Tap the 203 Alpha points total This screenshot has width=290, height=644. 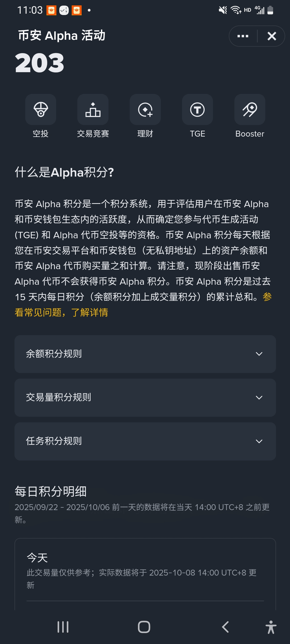[40, 63]
